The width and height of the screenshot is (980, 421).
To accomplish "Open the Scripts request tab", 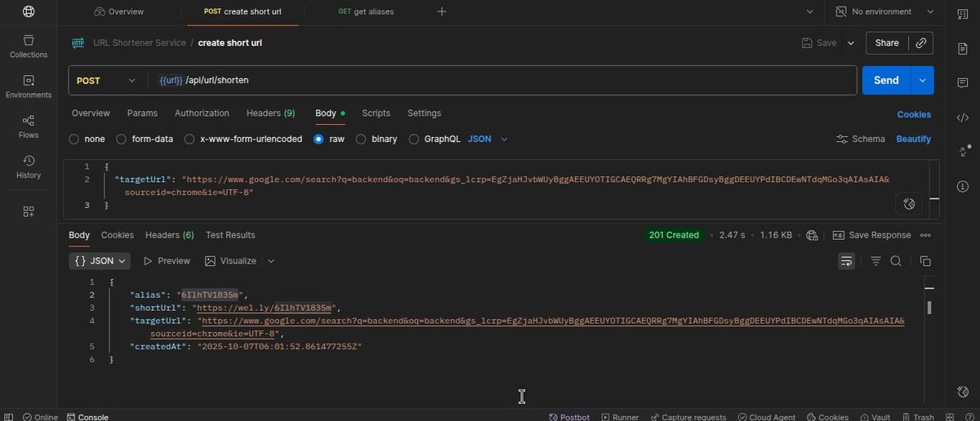I will 376,113.
